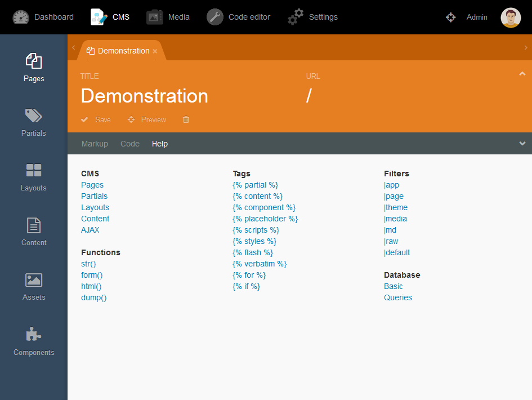Open the {% styles %} tag link
Screen dimensions: 532x400
pos(254,241)
